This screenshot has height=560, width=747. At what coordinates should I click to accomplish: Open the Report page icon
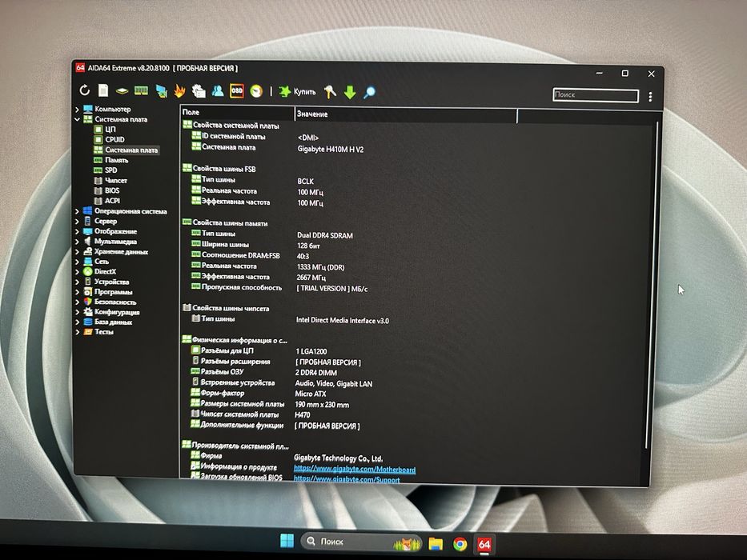(x=103, y=90)
